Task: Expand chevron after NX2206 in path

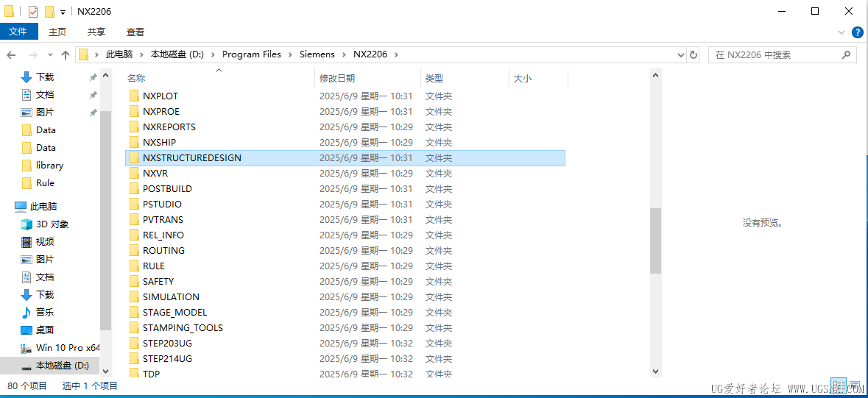Action: click(x=396, y=54)
